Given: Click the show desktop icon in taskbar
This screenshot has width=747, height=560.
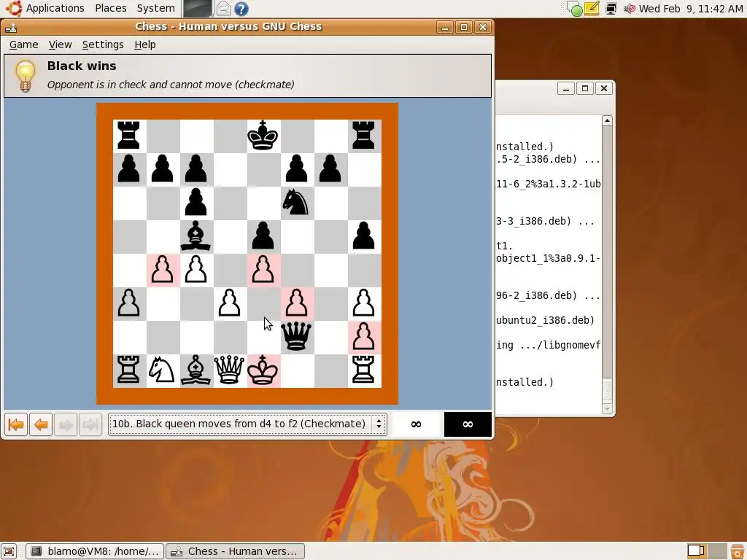Looking at the screenshot, I should 9,551.
